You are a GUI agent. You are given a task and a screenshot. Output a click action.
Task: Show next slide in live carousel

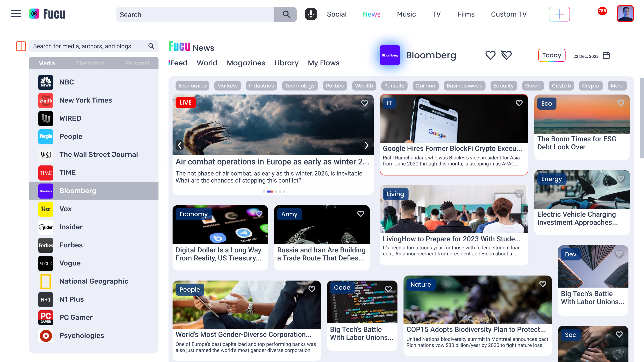point(366,145)
